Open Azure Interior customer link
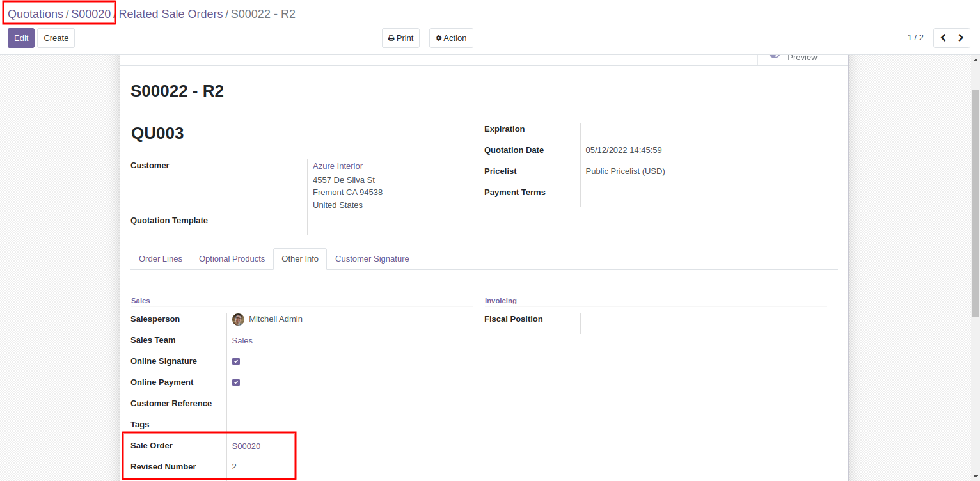The height and width of the screenshot is (481, 980). [x=338, y=166]
